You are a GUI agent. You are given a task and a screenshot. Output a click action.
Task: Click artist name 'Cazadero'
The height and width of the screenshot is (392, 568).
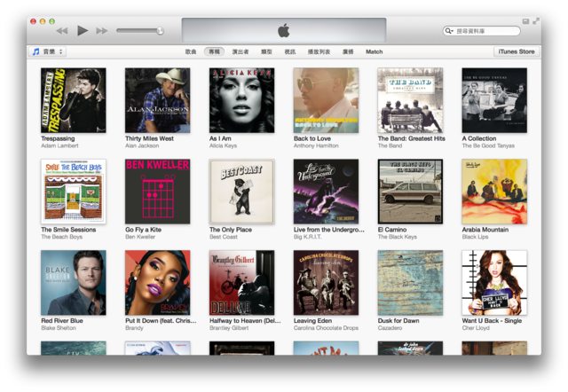(390, 328)
